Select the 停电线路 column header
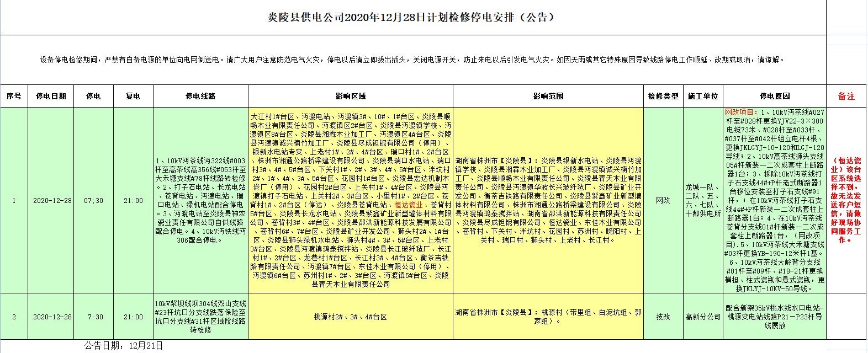Viewport: 868px width, 353px height. click(200, 96)
